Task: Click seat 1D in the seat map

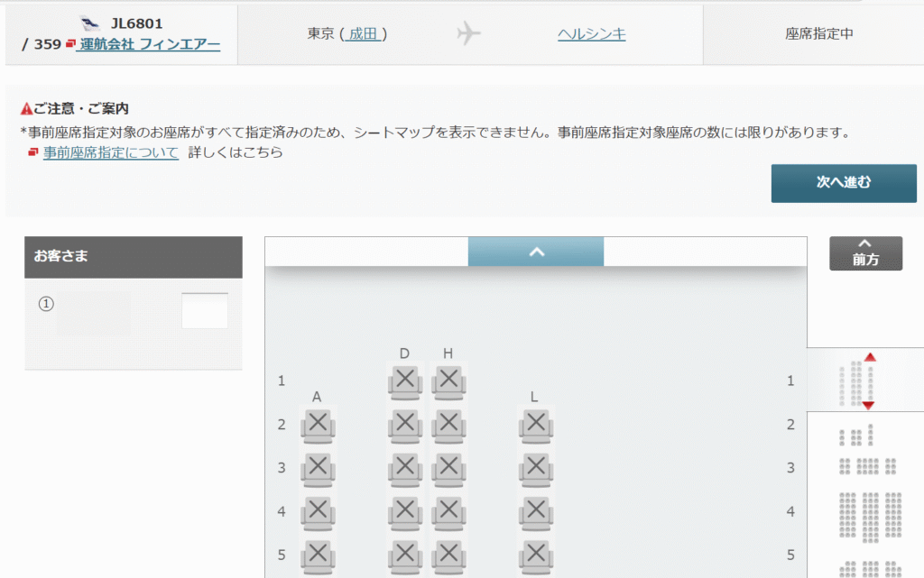Action: pos(404,381)
